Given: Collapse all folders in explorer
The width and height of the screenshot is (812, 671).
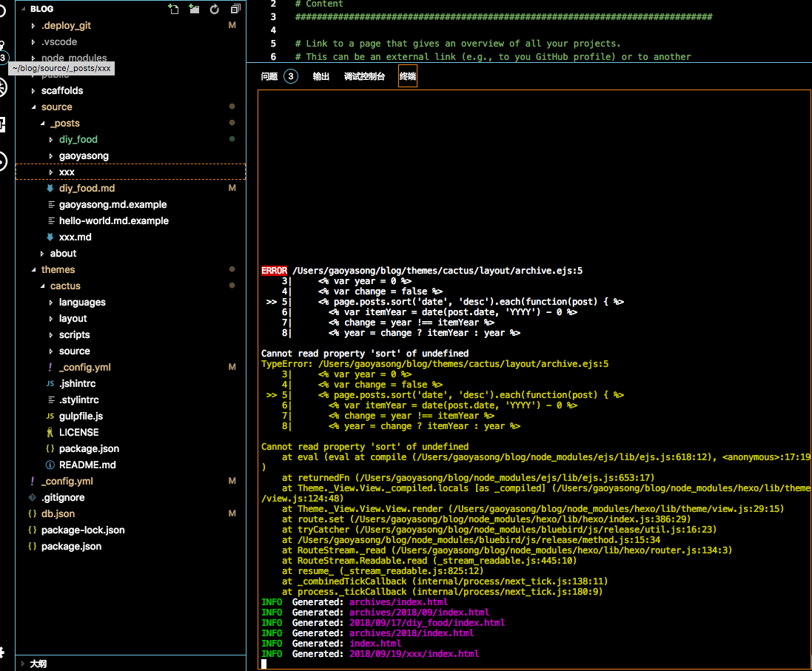Looking at the screenshot, I should pyautogui.click(x=235, y=9).
